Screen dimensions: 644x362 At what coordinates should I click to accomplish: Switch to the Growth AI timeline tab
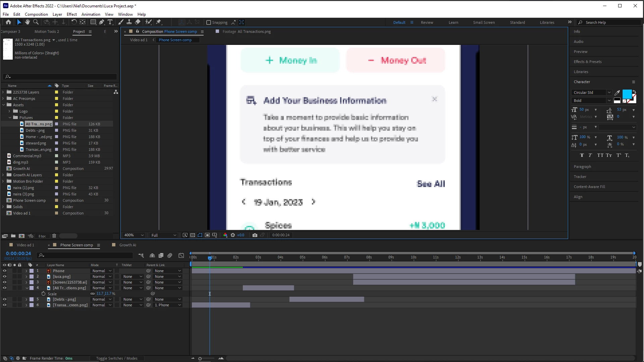click(127, 245)
